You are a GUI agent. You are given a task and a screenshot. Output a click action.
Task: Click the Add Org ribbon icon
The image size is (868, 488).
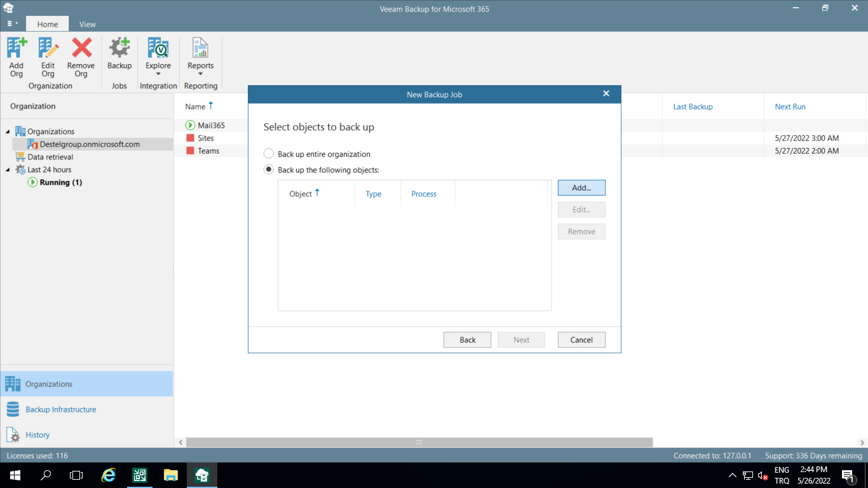[17, 57]
